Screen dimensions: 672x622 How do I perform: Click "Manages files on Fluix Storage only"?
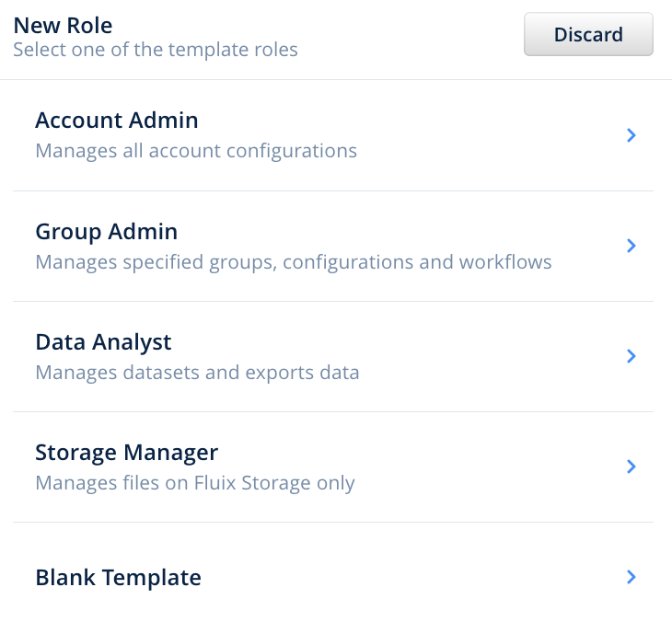[195, 483]
